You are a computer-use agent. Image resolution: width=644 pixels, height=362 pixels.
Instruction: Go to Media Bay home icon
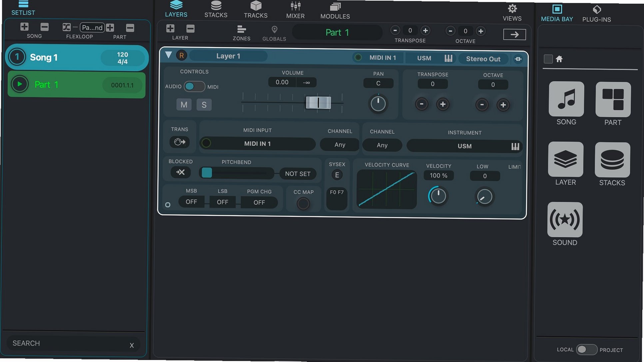point(559,59)
